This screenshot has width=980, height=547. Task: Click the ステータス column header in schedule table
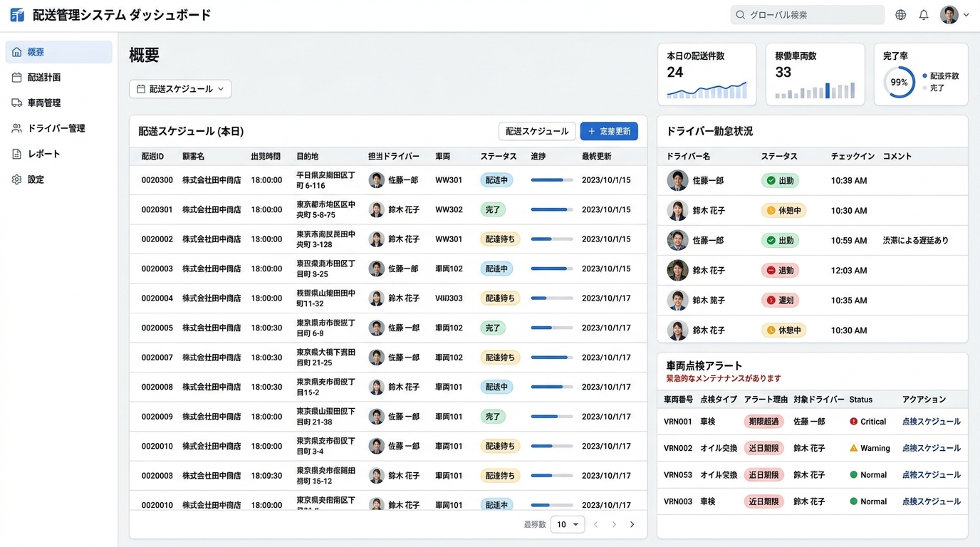coord(499,156)
